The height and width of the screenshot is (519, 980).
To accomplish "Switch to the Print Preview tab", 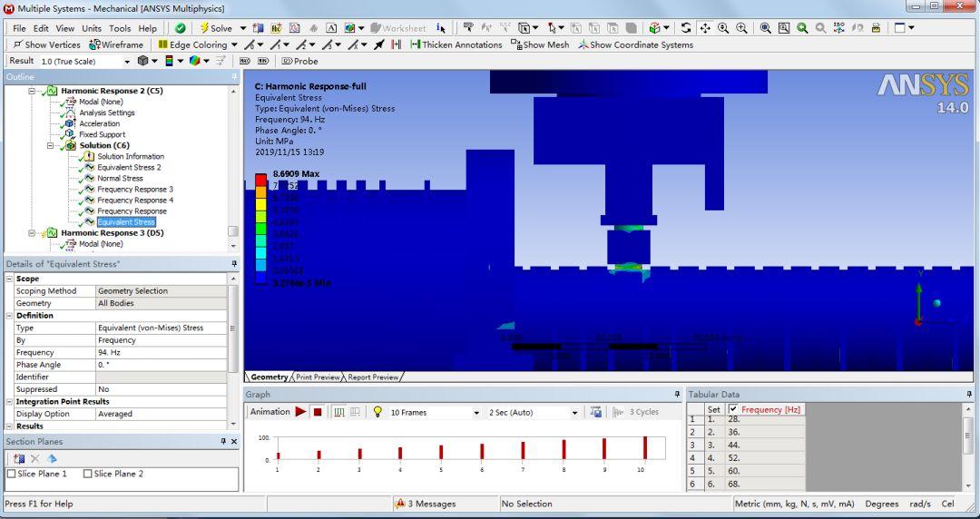I will click(318, 377).
